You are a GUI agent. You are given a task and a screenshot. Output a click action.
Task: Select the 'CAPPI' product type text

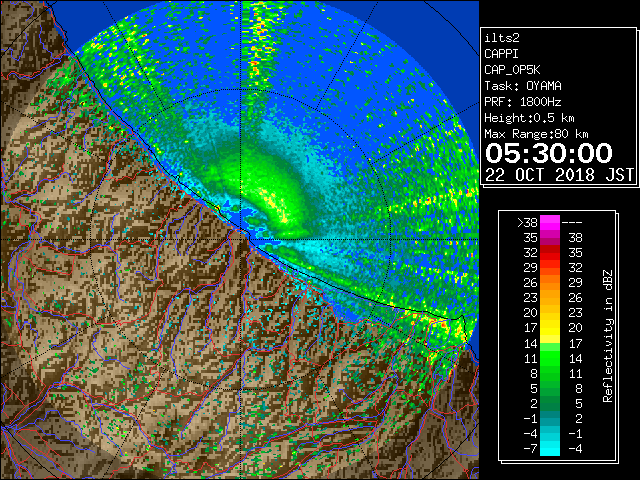tap(501, 54)
